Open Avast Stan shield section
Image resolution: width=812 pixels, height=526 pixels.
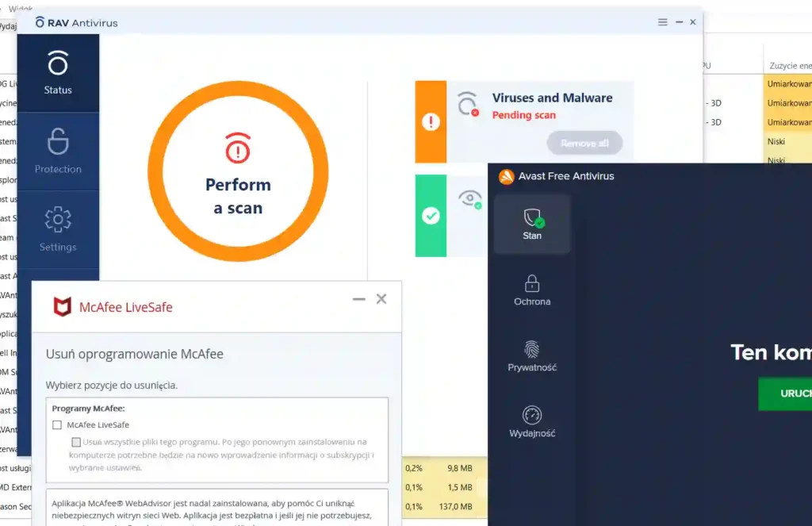coord(532,224)
